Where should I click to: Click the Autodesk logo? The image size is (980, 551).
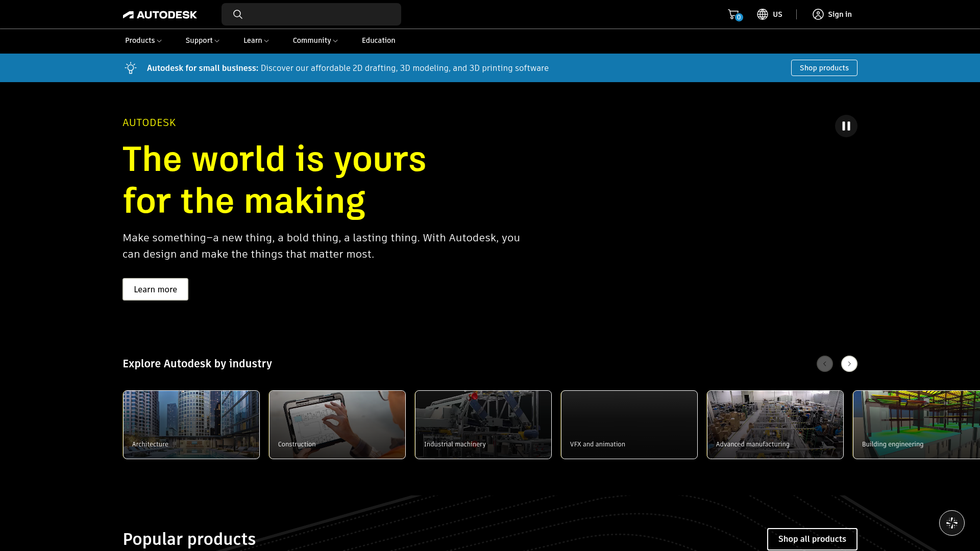(x=160, y=15)
